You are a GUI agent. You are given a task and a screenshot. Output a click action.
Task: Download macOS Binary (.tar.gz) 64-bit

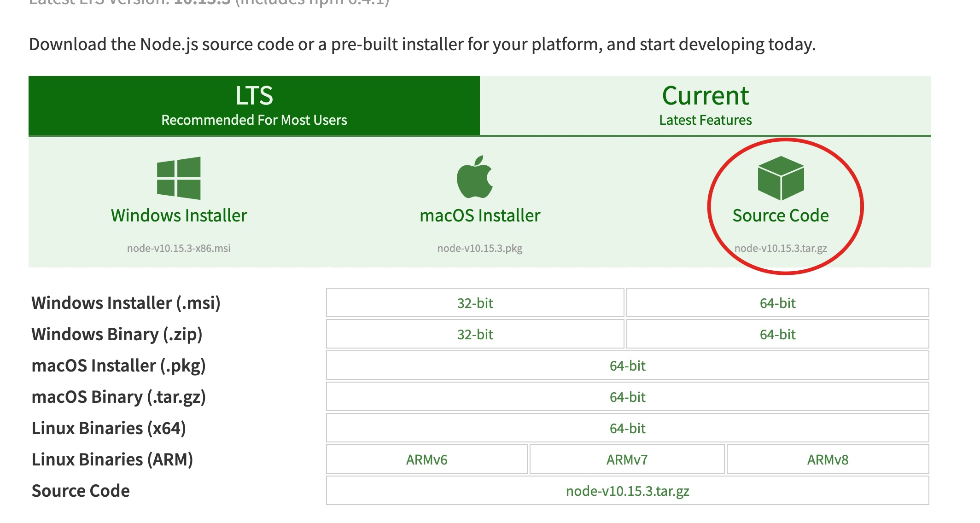(627, 397)
